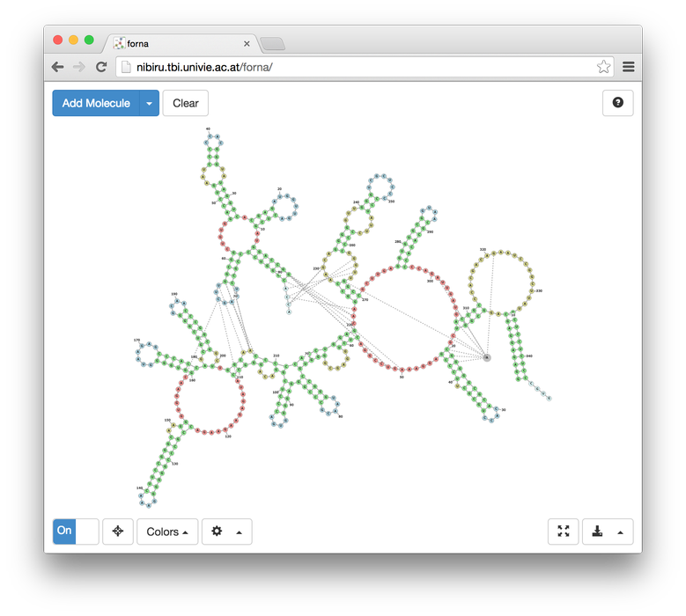Viewport: 686px width, 616px height.
Task: Click the help question mark icon
Action: 617,103
